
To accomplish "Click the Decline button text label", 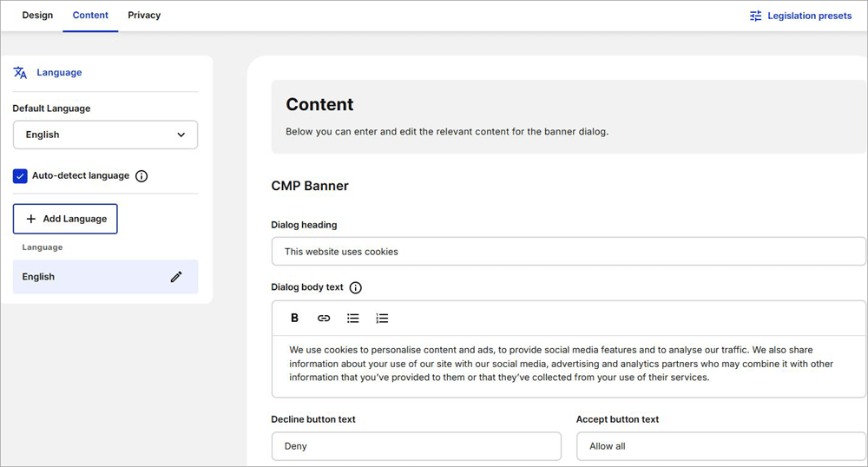I will (x=313, y=419).
